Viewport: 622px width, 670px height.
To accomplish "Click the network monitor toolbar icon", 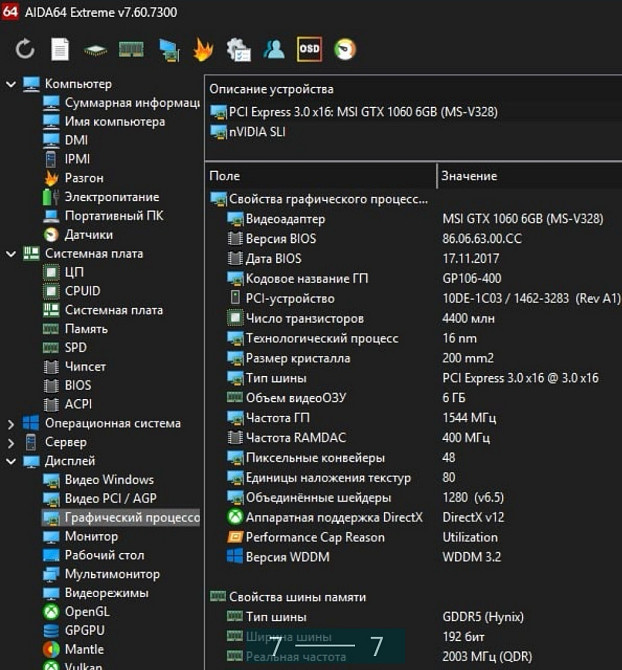I will [170, 50].
